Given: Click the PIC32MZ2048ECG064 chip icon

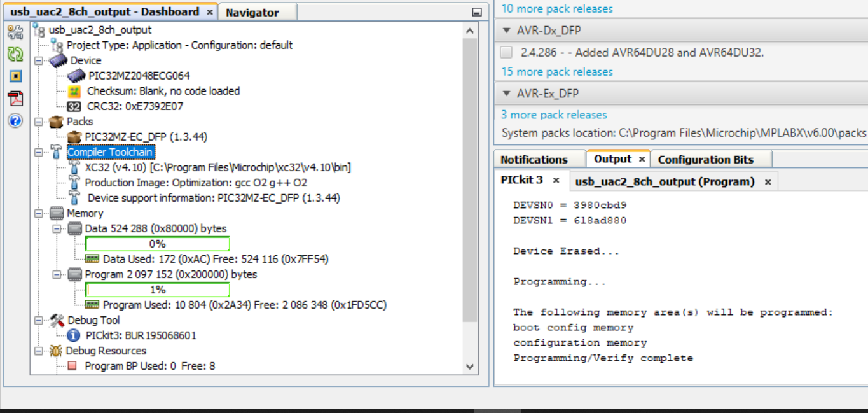Looking at the screenshot, I should (x=76, y=76).
